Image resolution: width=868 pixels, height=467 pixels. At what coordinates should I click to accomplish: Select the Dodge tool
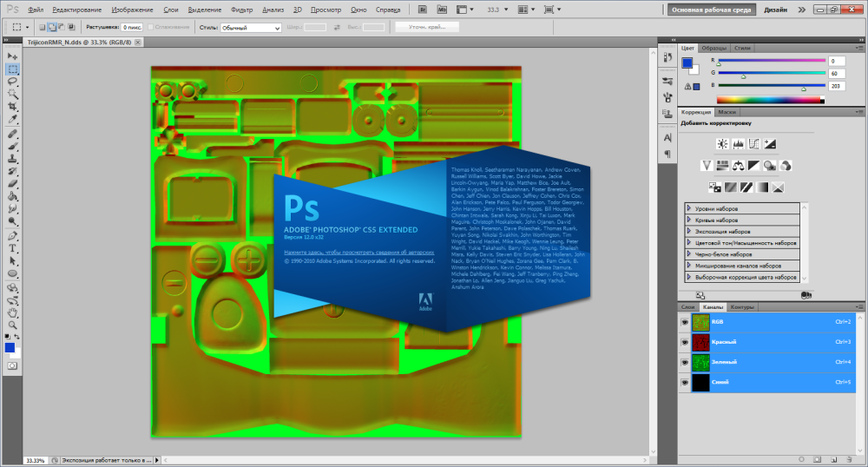coord(12,221)
